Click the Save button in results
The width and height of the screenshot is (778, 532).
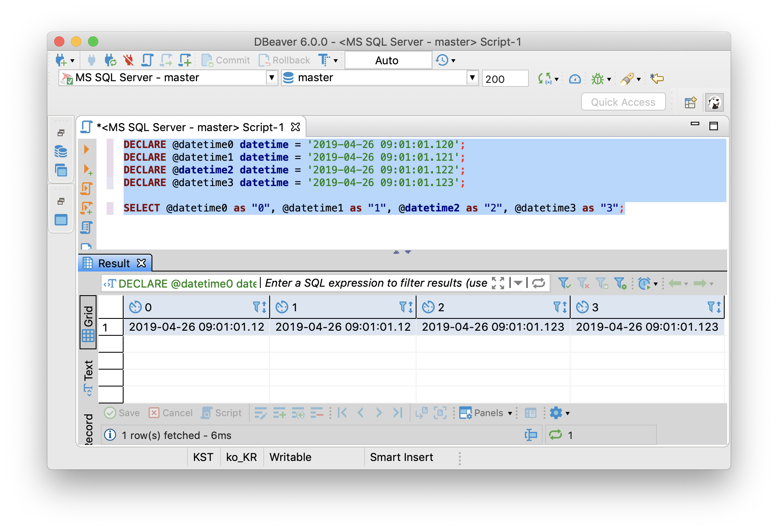point(122,413)
